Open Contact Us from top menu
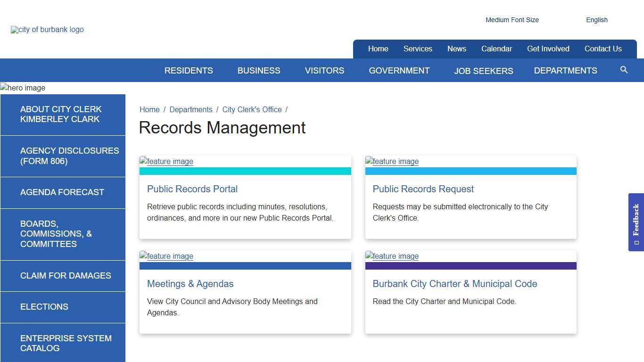The image size is (644, 362). [603, 49]
